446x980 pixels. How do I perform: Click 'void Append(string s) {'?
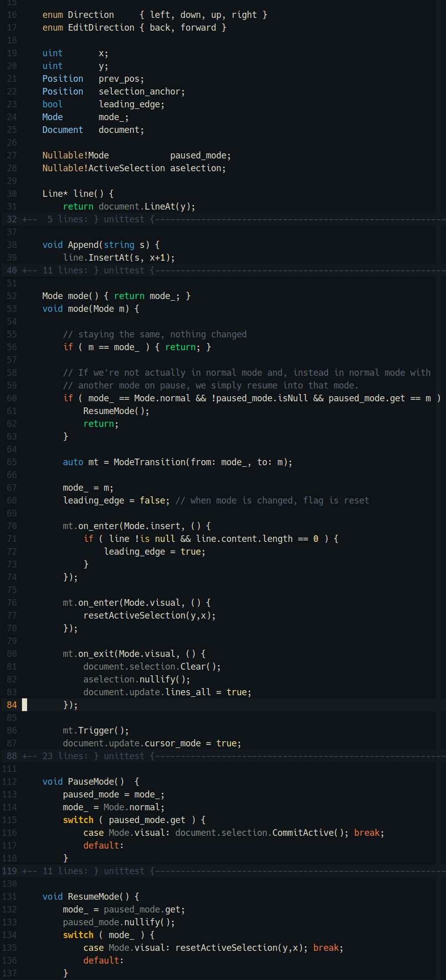[101, 245]
